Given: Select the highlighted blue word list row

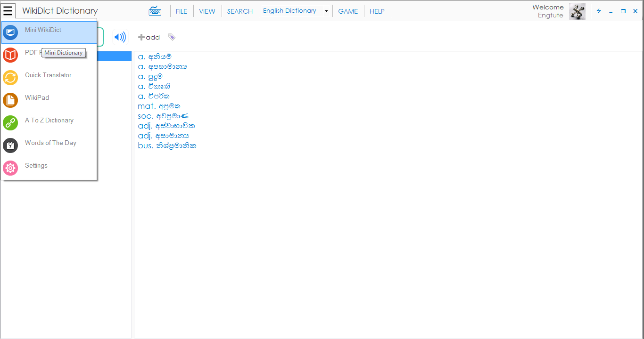Looking at the screenshot, I should 114,56.
